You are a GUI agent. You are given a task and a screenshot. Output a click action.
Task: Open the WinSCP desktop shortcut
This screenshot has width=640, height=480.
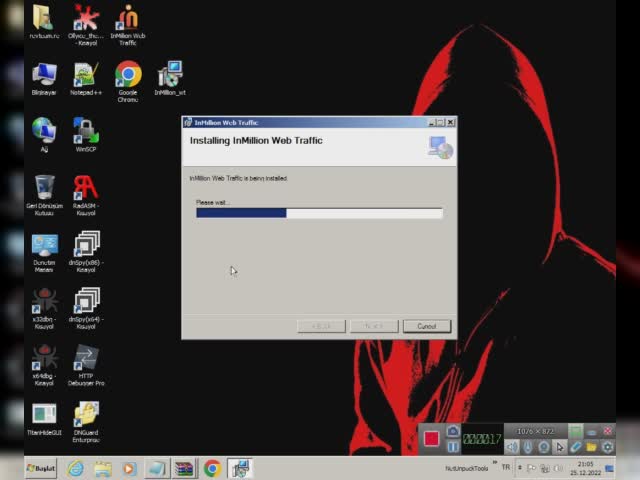pyautogui.click(x=86, y=134)
